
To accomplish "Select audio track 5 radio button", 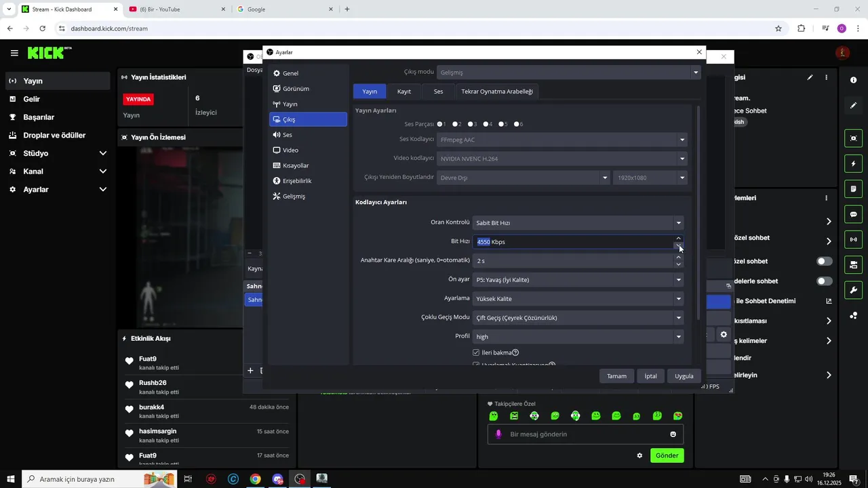I will pyautogui.click(x=500, y=124).
